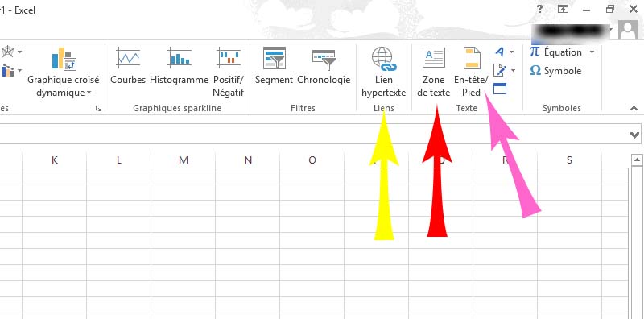644x319 pixels.
Task: Expand the formula bar
Action: click(634, 135)
